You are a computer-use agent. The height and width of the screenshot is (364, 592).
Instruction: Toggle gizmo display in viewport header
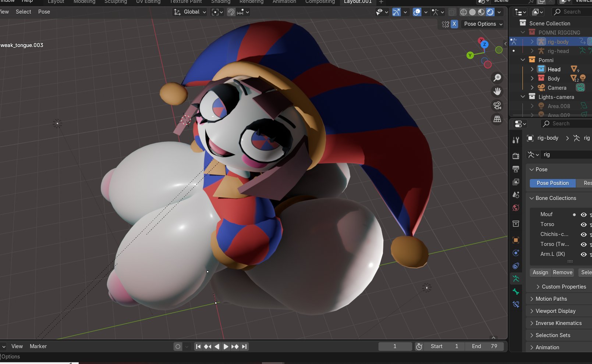(396, 12)
